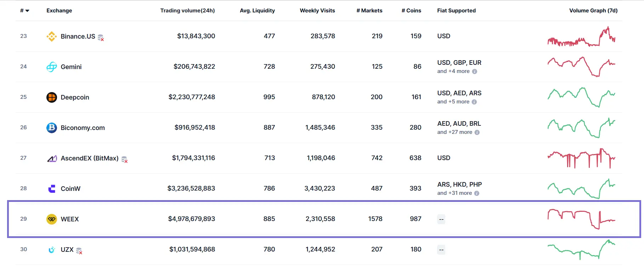644x266 pixels.
Task: Click WEEX coins count 987
Action: (416, 219)
